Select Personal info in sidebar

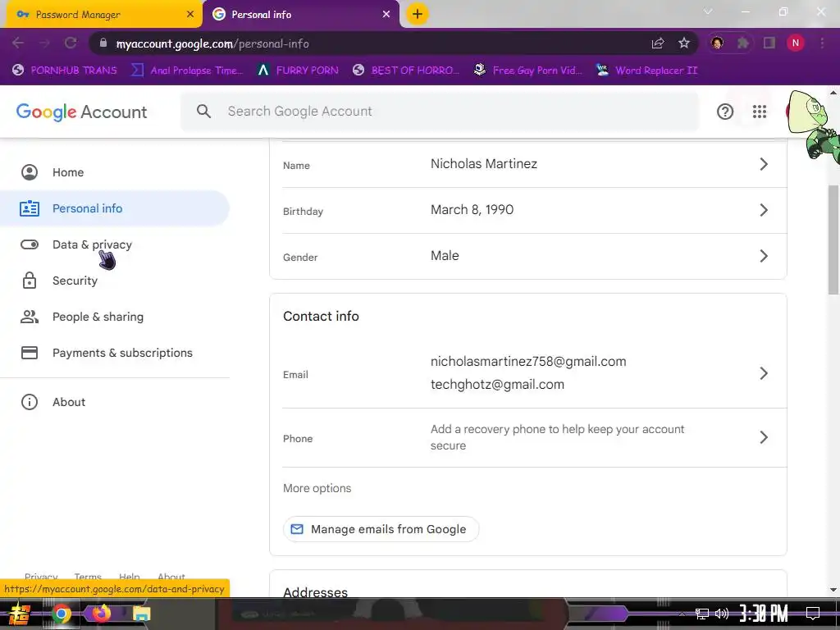click(x=115, y=208)
